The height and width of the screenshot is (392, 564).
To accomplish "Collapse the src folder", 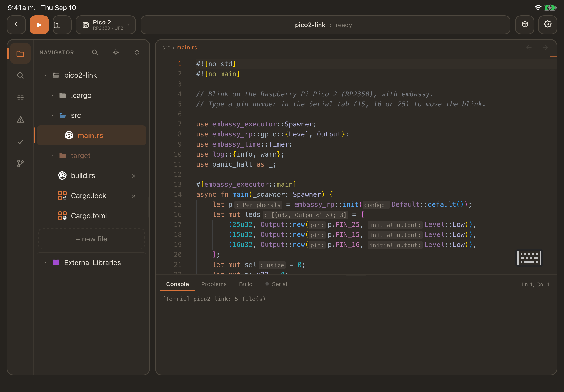I will pos(52,116).
